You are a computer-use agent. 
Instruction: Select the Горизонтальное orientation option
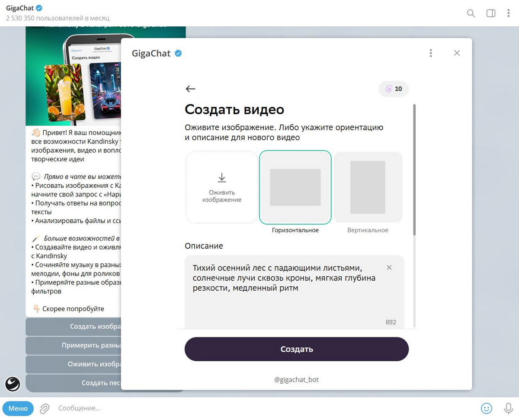295,187
